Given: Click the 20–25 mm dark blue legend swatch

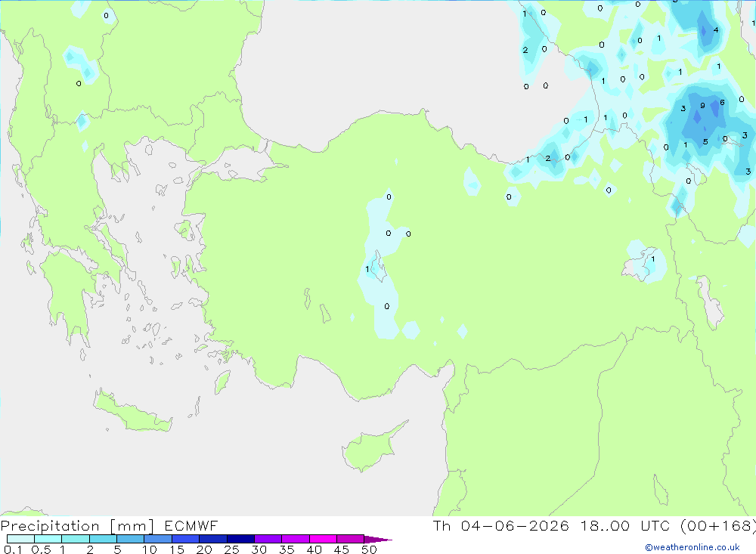Looking at the screenshot, I should 213,539.
